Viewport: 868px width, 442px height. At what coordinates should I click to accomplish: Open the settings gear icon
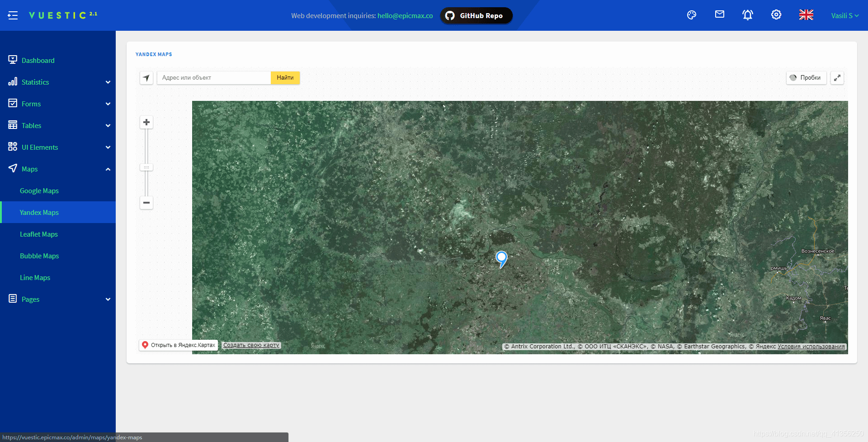tap(776, 15)
